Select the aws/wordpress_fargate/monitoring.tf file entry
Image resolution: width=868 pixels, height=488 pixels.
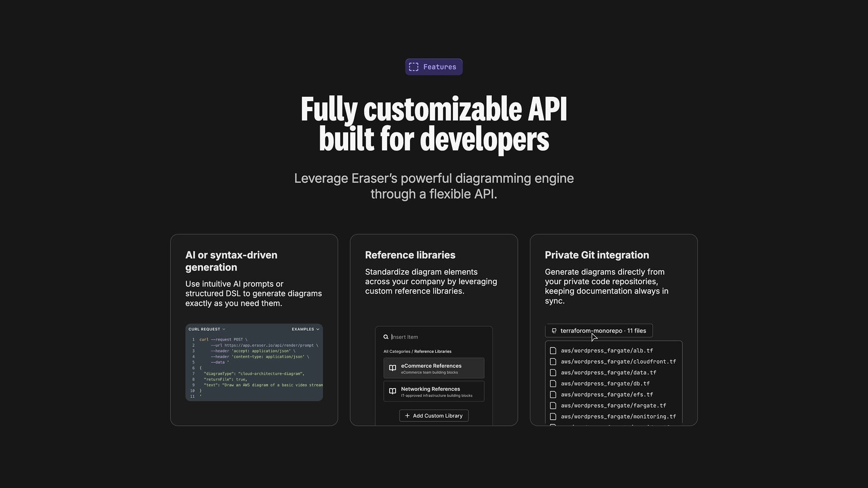tap(618, 417)
